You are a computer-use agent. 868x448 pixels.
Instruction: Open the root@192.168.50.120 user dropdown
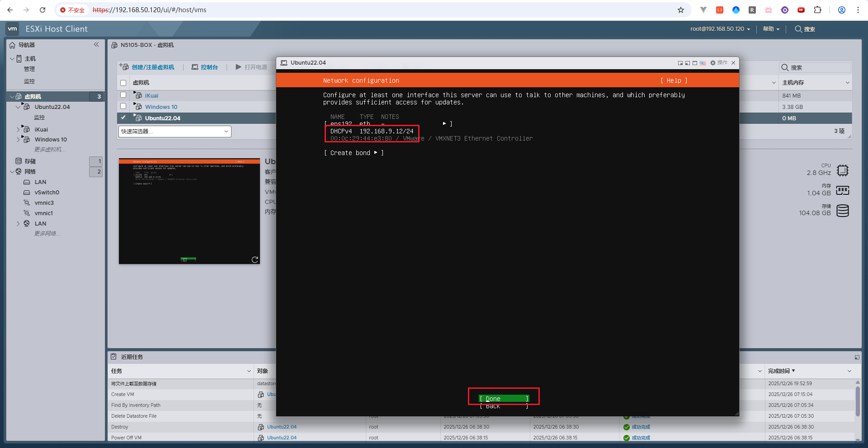coord(720,29)
